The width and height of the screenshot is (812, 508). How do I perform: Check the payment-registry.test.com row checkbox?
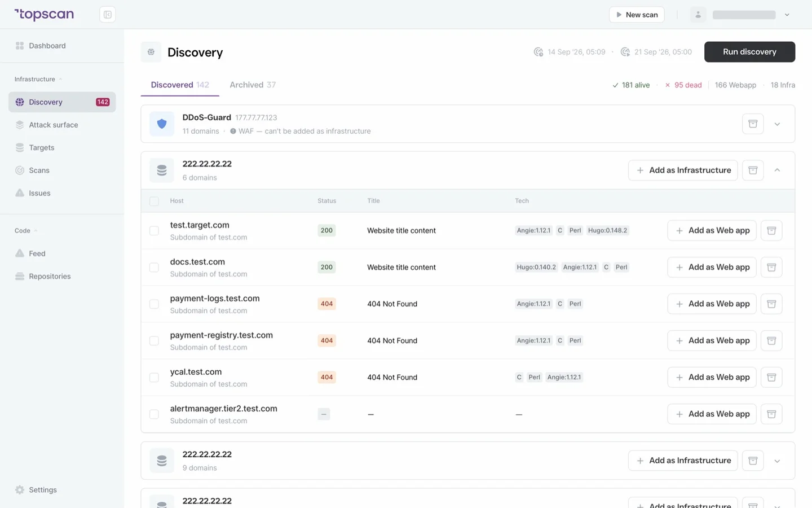pos(154,340)
